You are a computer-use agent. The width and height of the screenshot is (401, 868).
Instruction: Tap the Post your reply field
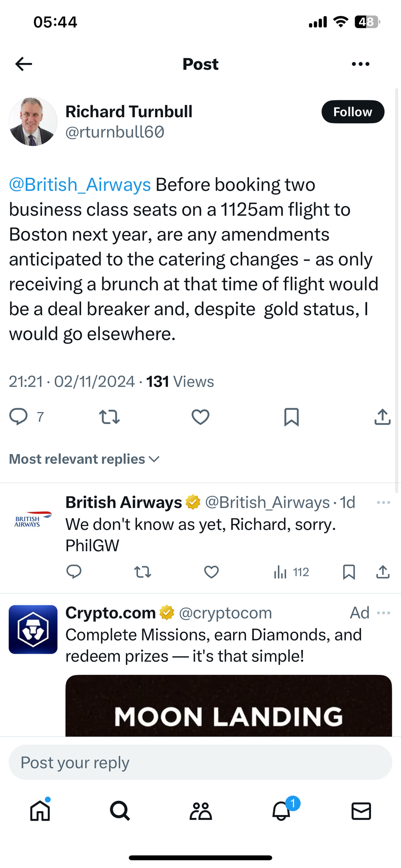click(x=200, y=763)
